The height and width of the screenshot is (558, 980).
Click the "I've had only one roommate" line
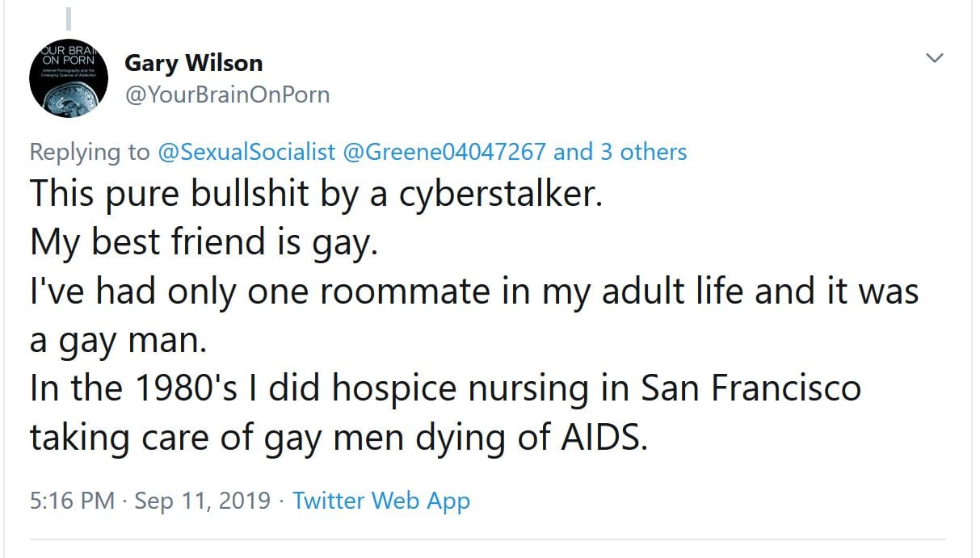click(x=473, y=291)
